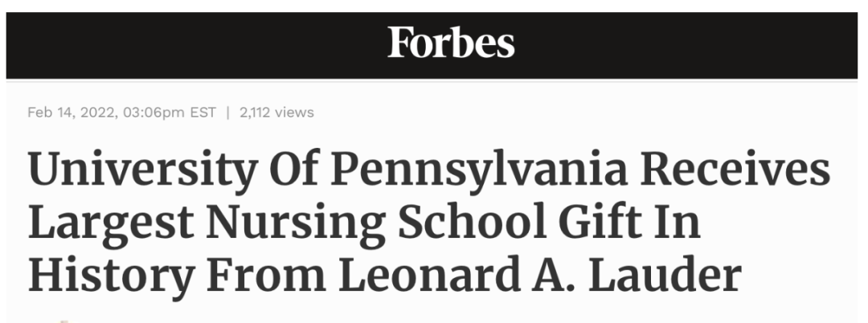Click the word "School" in the headline
This screenshot has height=323, width=868.
point(469,221)
